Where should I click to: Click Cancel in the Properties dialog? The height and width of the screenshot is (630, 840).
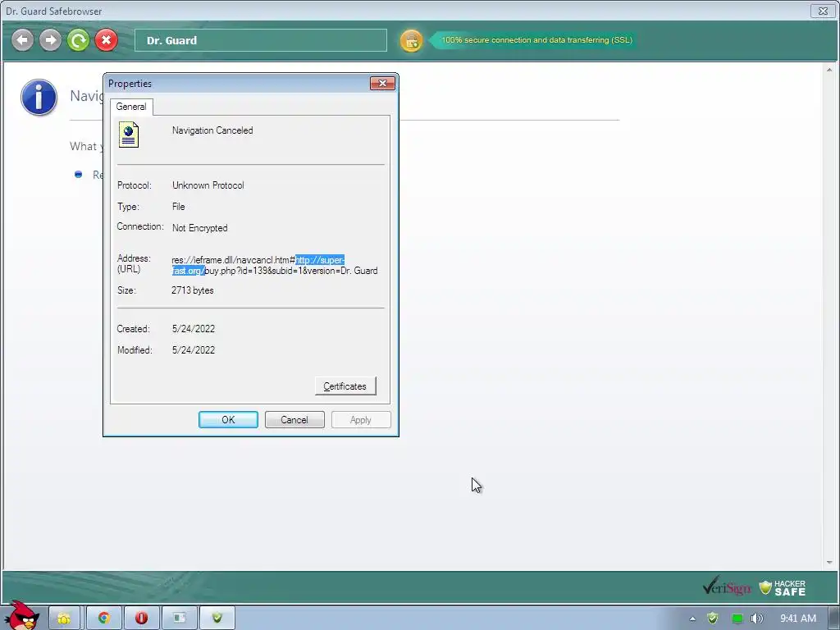click(294, 420)
